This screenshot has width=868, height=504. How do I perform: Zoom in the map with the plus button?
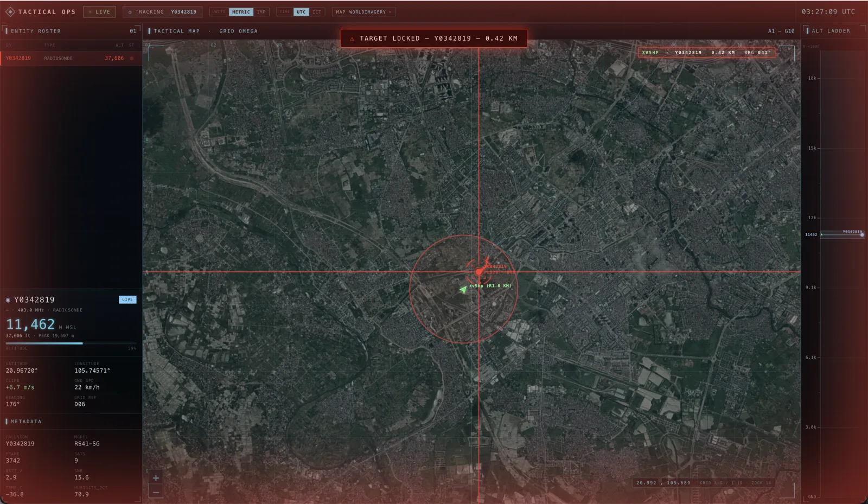coord(156,478)
